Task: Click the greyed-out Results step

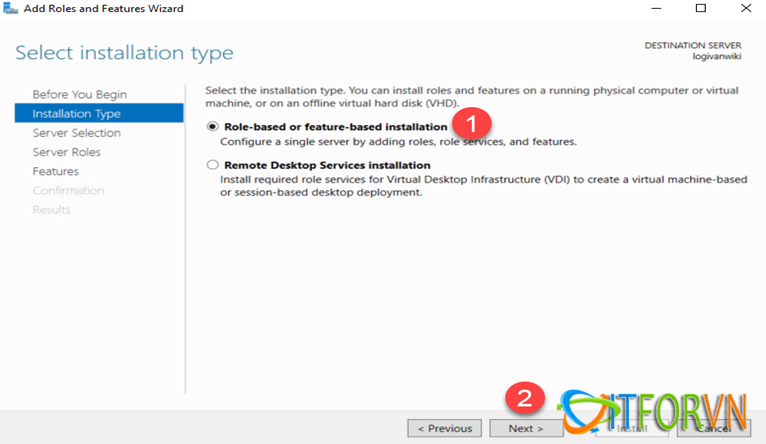Action: pos(51,209)
